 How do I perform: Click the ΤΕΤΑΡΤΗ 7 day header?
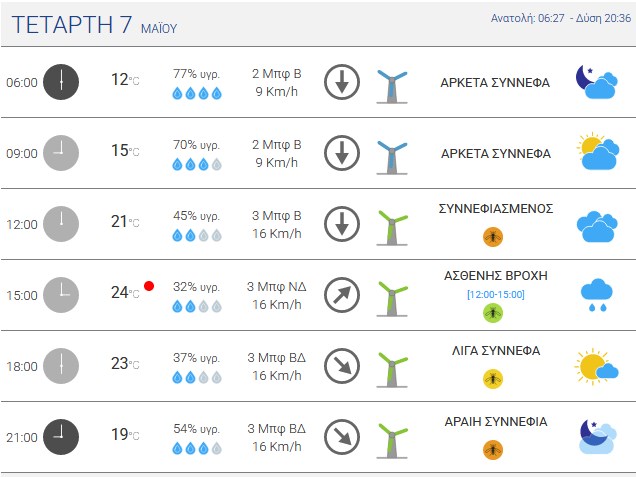click(72, 24)
